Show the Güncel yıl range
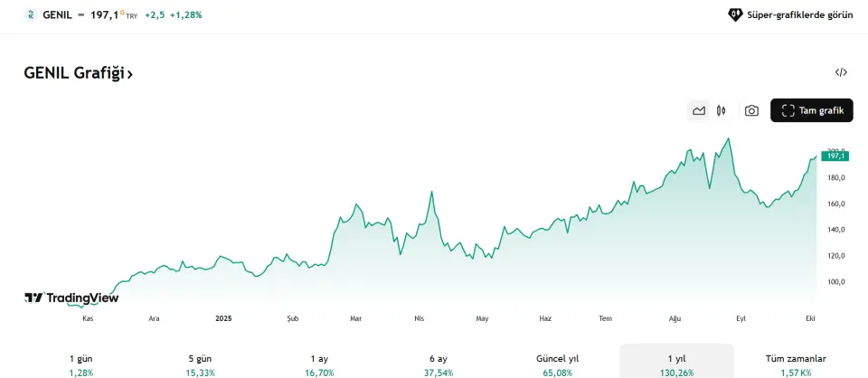 [557, 364]
